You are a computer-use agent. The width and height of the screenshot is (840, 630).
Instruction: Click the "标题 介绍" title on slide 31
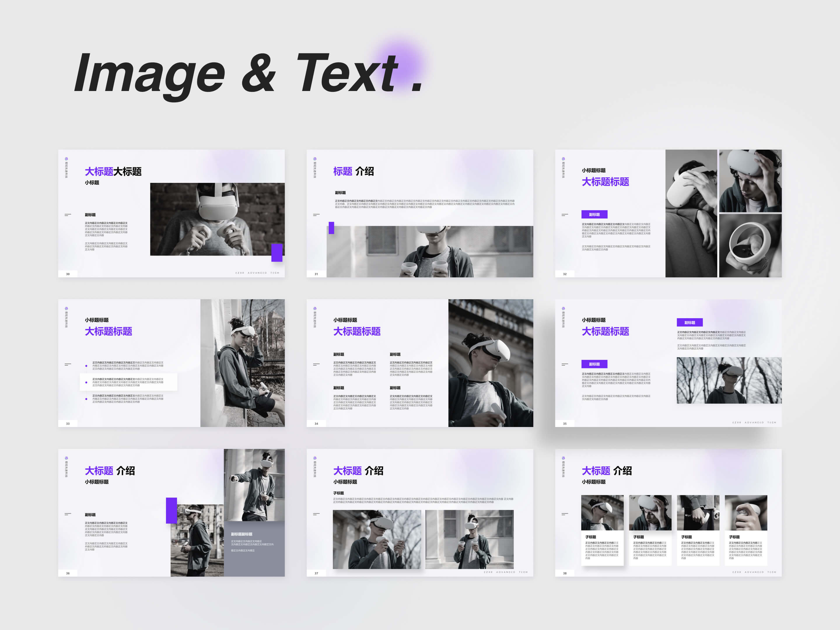click(x=353, y=171)
